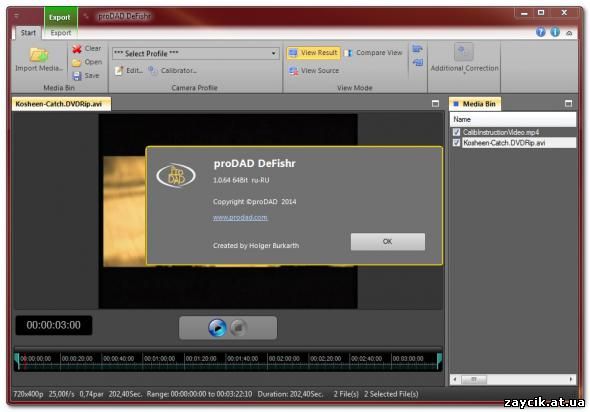Click the title bar pin icon

[x=86, y=16]
